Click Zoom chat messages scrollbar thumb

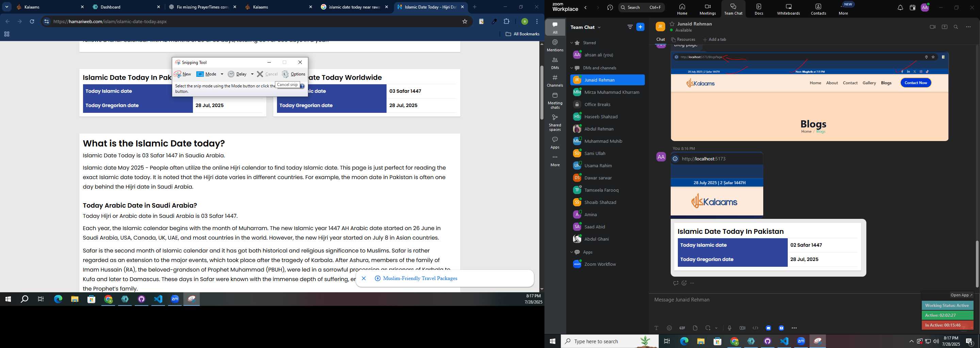click(x=977, y=264)
